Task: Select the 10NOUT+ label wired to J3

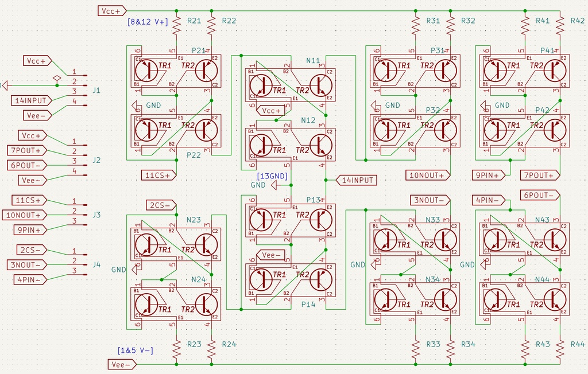Action: [x=24, y=215]
